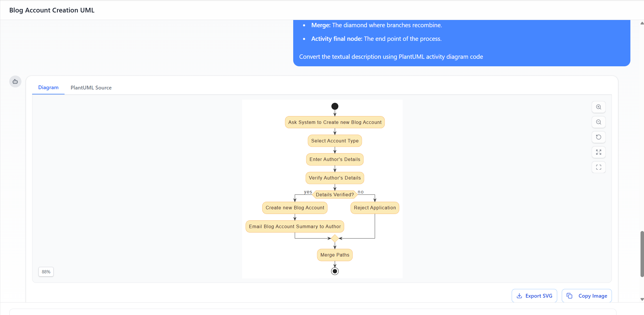Click the Details Verified? decision node
Viewport: 644px width, 315px height.
335,195
